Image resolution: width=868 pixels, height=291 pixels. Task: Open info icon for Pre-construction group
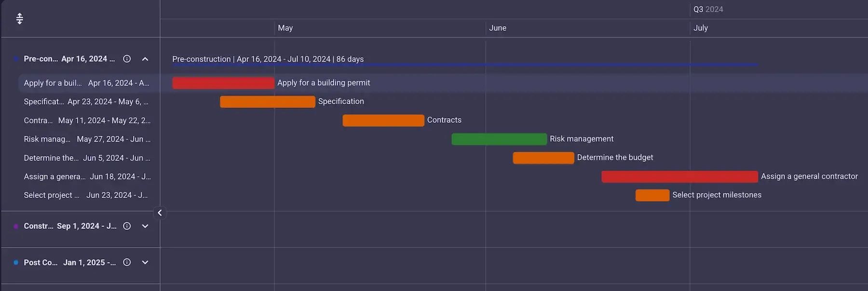point(127,59)
